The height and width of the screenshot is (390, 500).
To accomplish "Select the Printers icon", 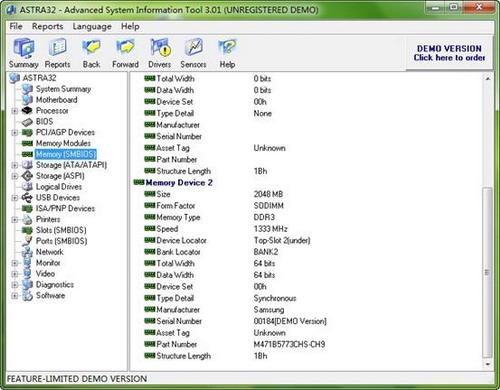I will pyautogui.click(x=27, y=219).
